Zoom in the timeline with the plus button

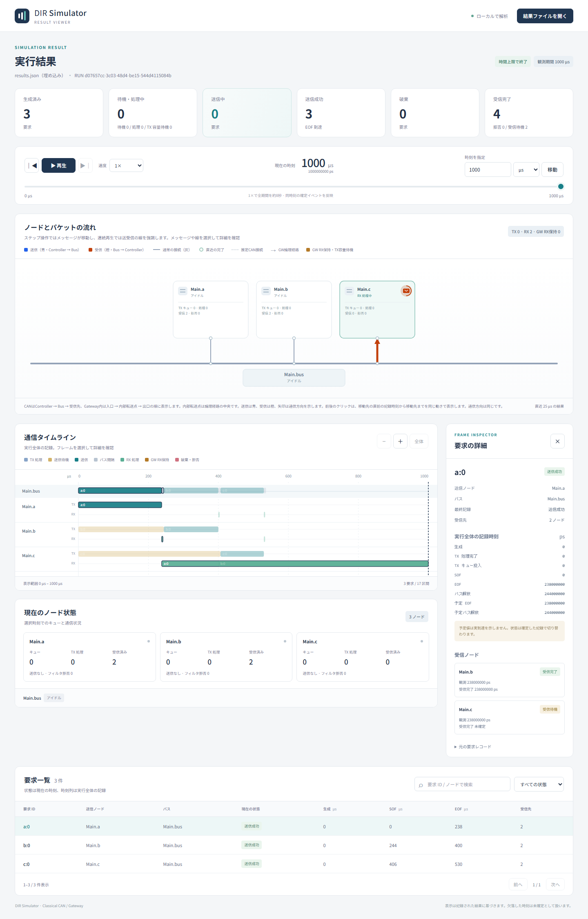(400, 441)
